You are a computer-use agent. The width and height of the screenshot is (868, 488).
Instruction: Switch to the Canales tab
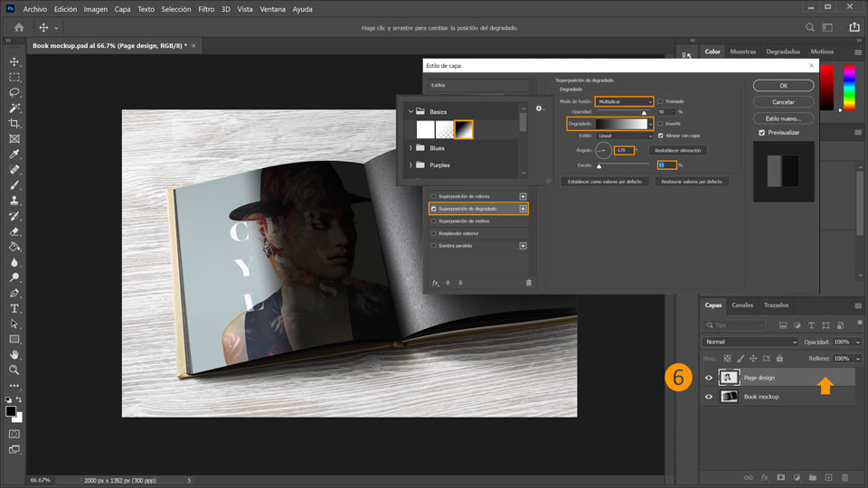click(x=742, y=305)
